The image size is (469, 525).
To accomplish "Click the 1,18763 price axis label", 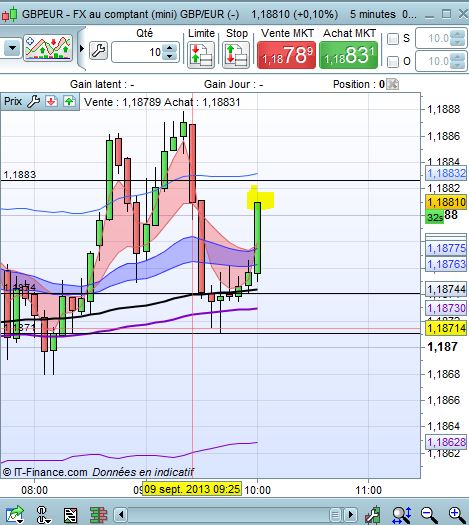I will coord(446,264).
